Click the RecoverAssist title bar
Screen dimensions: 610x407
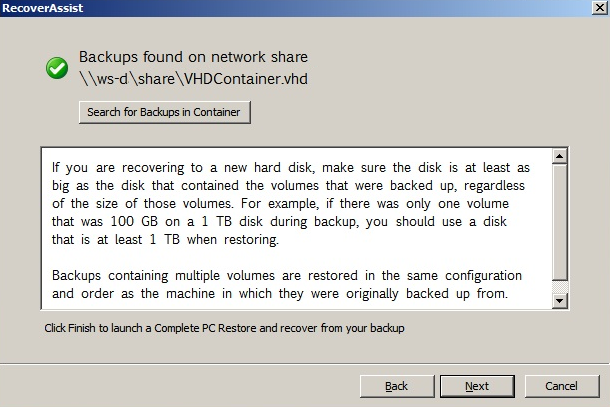[296, 8]
